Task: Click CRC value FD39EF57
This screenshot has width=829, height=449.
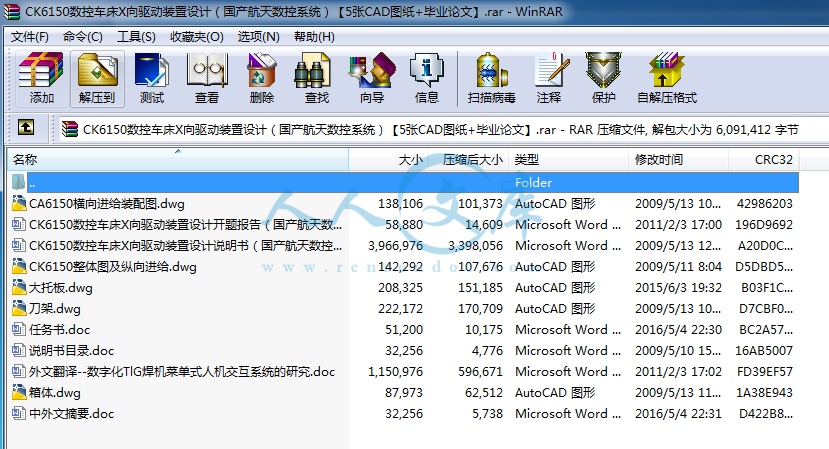Action: [764, 371]
